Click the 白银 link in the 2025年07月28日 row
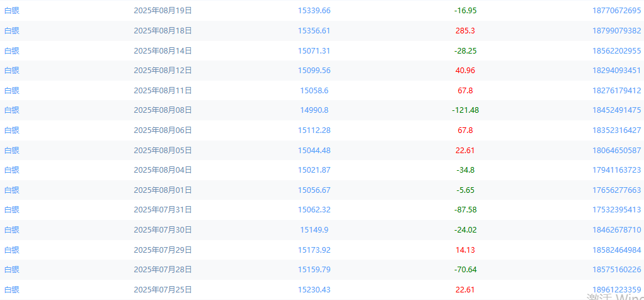Image resolution: width=644 pixels, height=300 pixels. (x=12, y=270)
